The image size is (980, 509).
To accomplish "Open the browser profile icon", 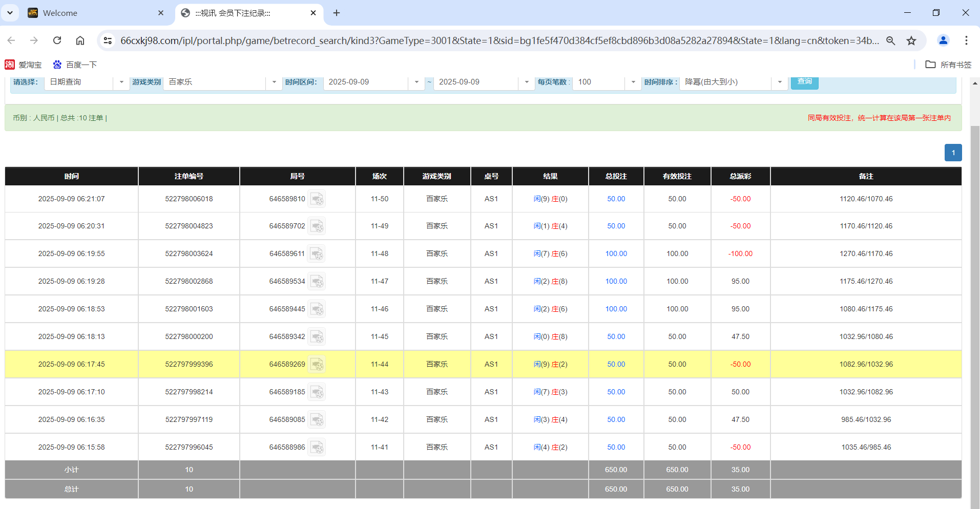I will tap(943, 40).
